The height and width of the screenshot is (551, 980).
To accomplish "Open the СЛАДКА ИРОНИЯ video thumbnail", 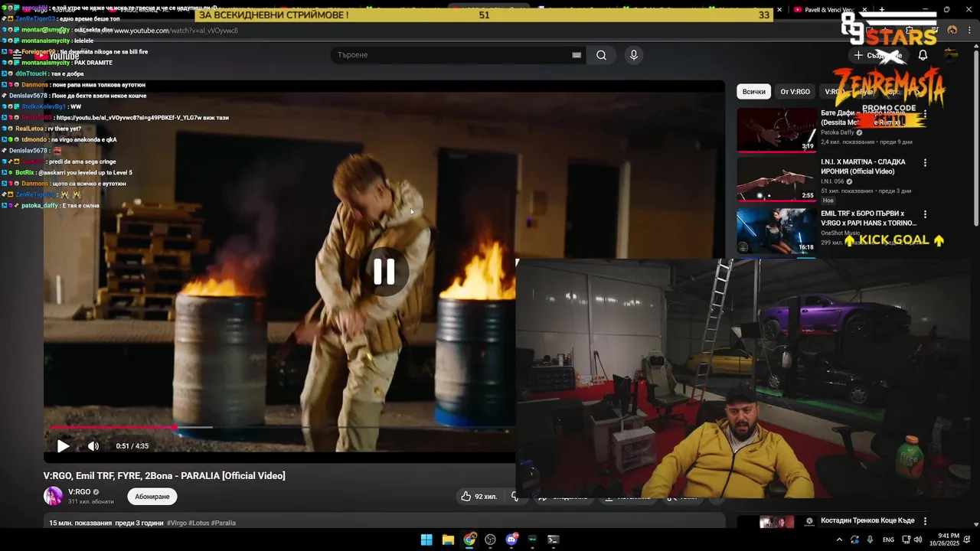I will pyautogui.click(x=776, y=179).
